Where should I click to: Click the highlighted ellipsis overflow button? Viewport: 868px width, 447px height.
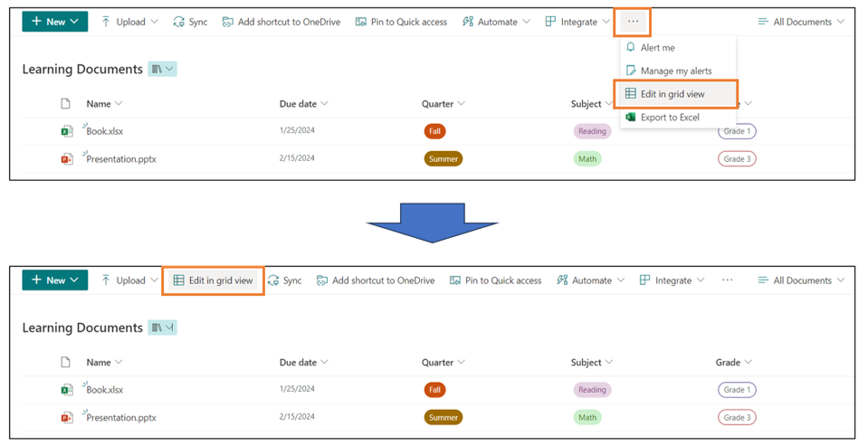pyautogui.click(x=633, y=22)
